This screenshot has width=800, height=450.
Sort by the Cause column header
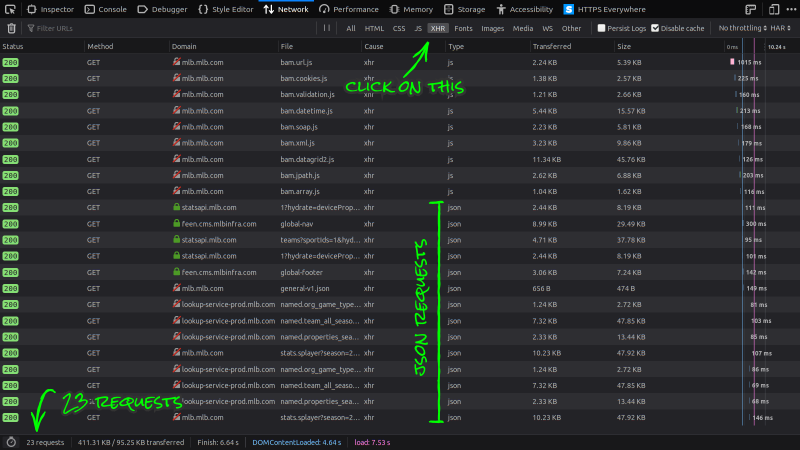(x=403, y=46)
